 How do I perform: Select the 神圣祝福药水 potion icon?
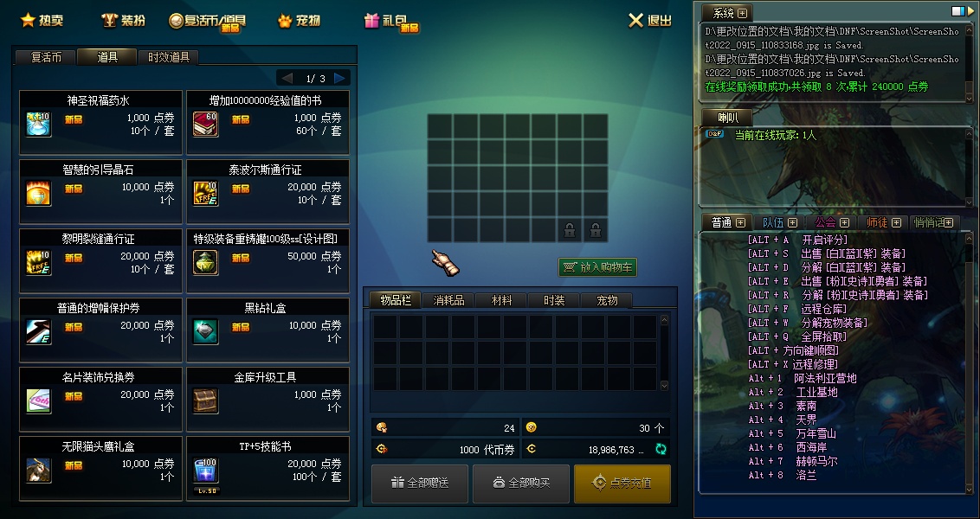(39, 125)
